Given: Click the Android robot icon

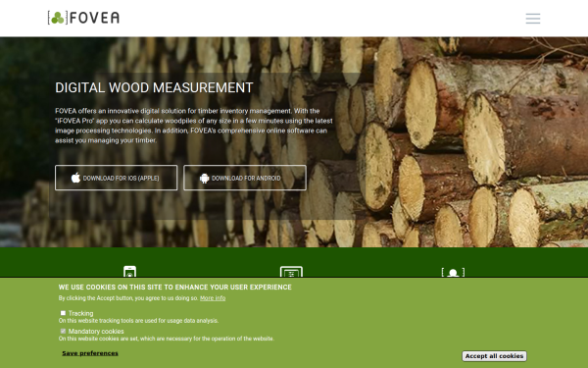Looking at the screenshot, I should pos(205,178).
